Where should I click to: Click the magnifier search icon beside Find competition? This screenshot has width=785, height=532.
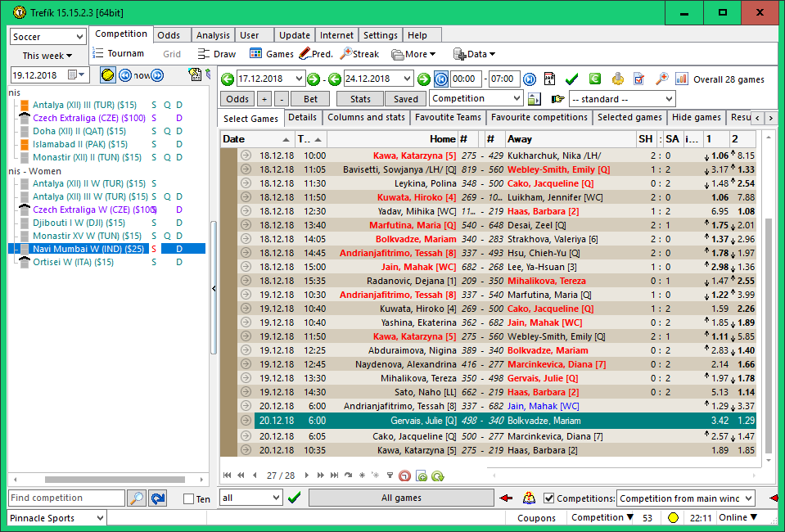click(136, 498)
